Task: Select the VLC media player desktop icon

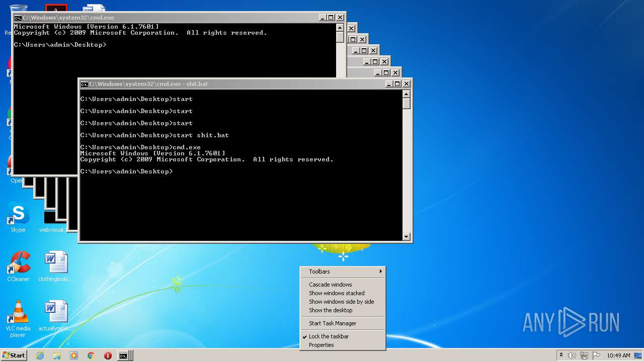Action: (18, 319)
